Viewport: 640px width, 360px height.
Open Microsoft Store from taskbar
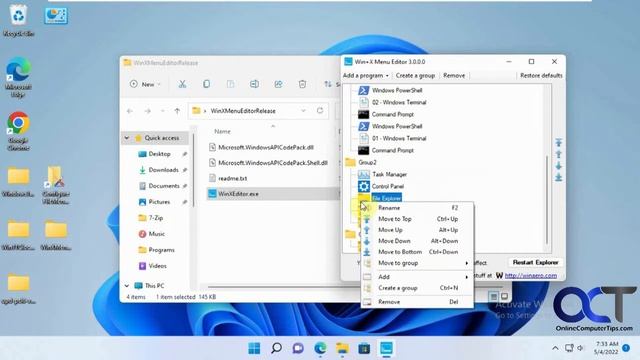click(x=364, y=348)
